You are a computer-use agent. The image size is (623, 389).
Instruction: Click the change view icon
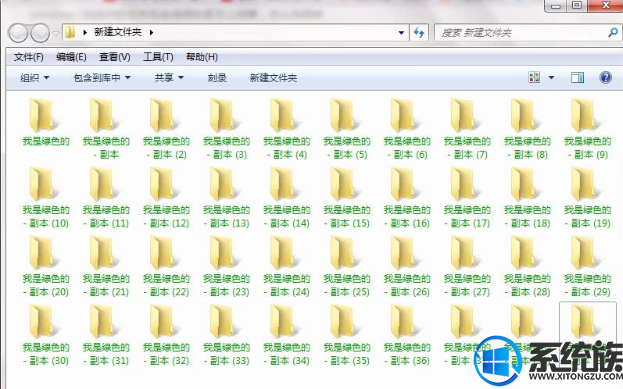534,77
